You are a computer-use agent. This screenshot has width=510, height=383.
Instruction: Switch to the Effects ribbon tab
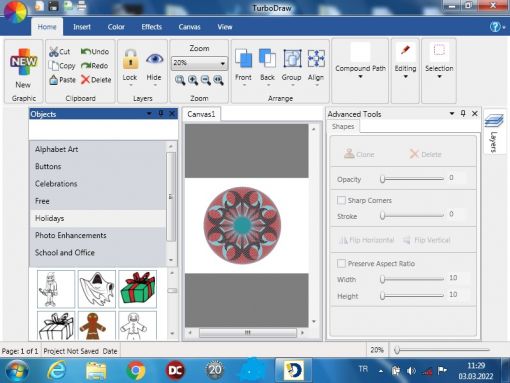(x=151, y=27)
